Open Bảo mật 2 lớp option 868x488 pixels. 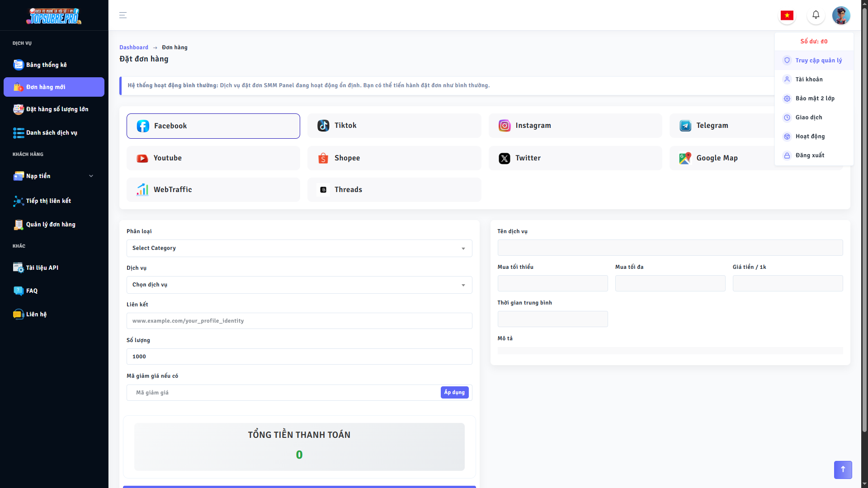pyautogui.click(x=815, y=99)
